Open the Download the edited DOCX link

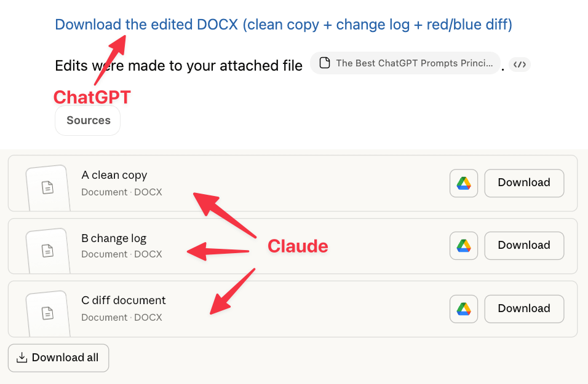(284, 25)
